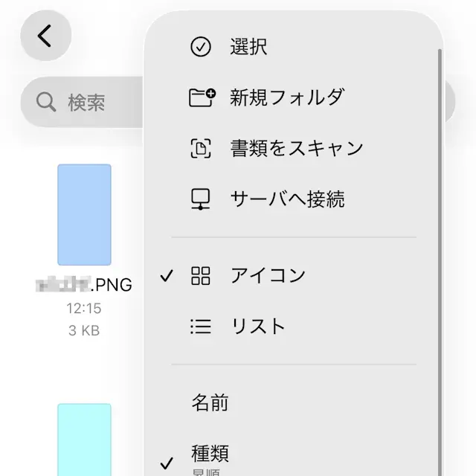Image resolution: width=476 pixels, height=476 pixels.
Task: Tap the 書類をスキャン text
Action: 297,148
